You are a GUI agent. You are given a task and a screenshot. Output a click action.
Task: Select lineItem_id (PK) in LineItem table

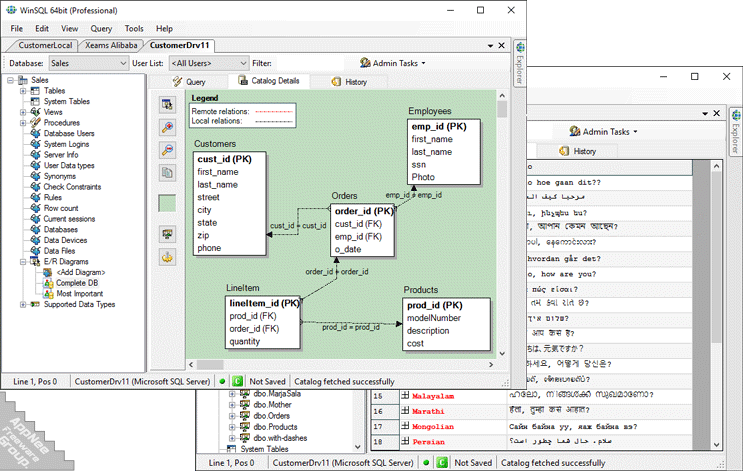264,303
